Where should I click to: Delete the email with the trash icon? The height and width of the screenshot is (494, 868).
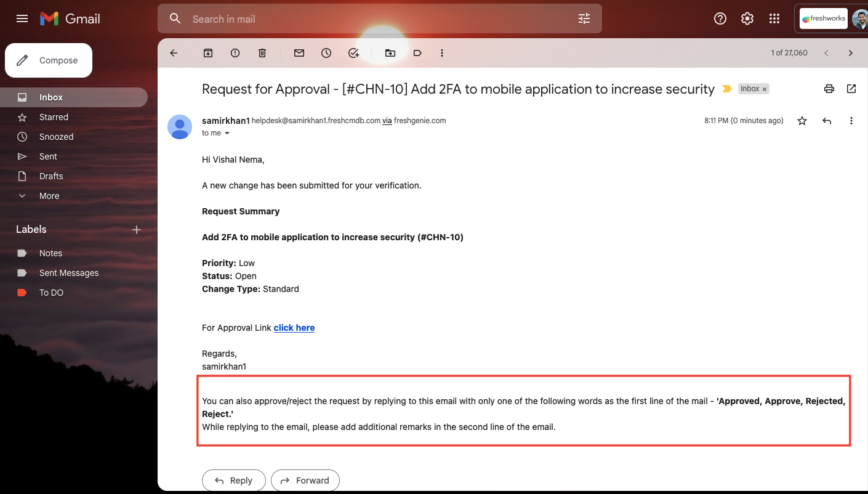pos(262,53)
